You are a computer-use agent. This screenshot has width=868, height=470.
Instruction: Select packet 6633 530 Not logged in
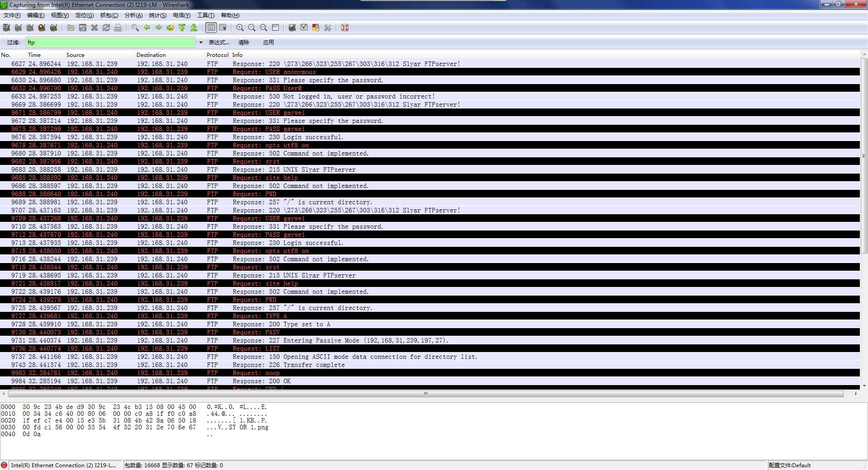[430, 96]
